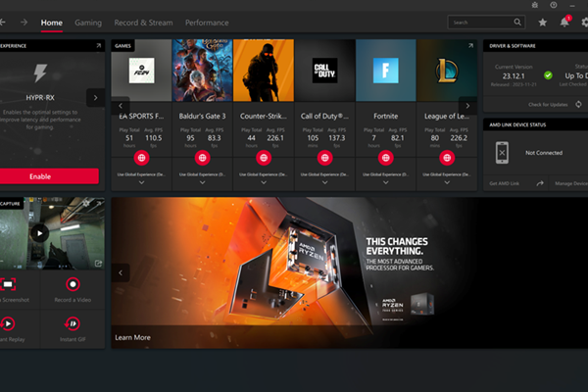Click League of Legends globe icon

click(447, 158)
